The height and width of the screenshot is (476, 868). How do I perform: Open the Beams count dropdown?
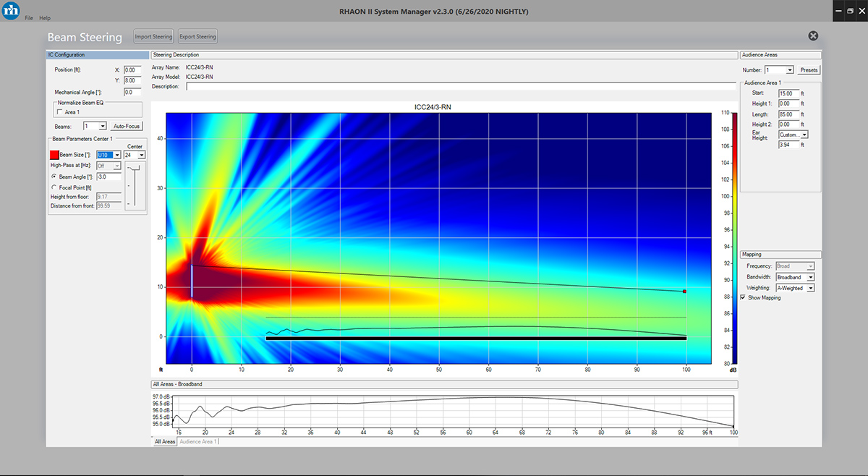(95, 126)
